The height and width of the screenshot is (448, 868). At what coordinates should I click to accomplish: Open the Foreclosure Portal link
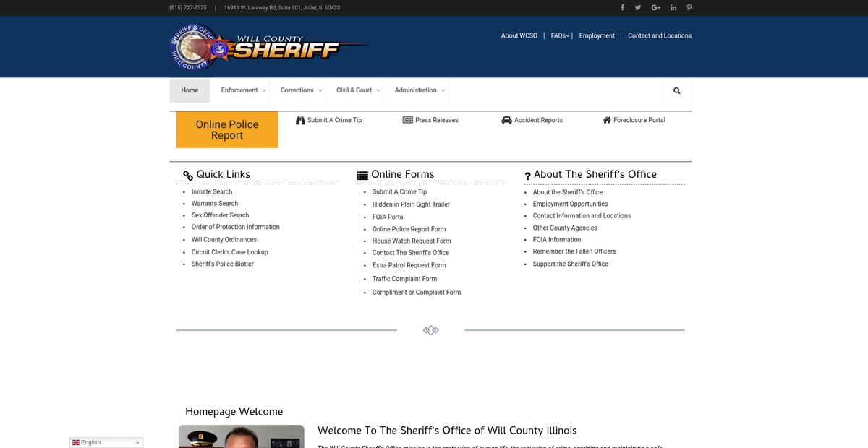point(639,120)
